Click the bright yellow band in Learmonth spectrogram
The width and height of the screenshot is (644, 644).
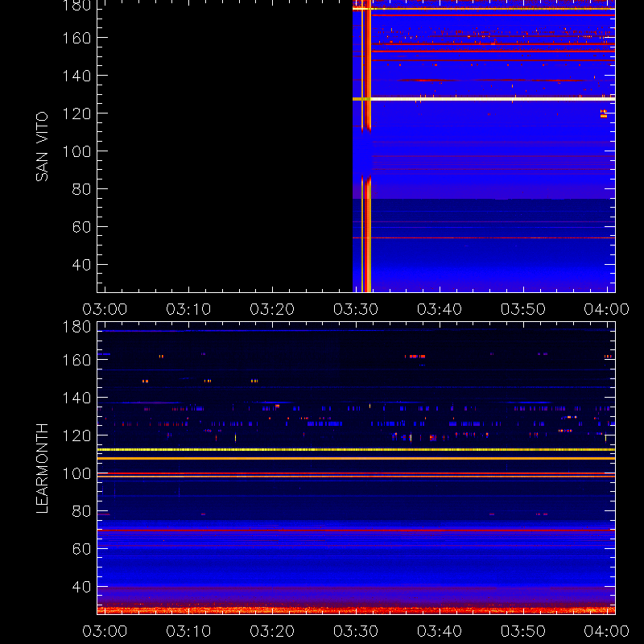tap(356, 450)
